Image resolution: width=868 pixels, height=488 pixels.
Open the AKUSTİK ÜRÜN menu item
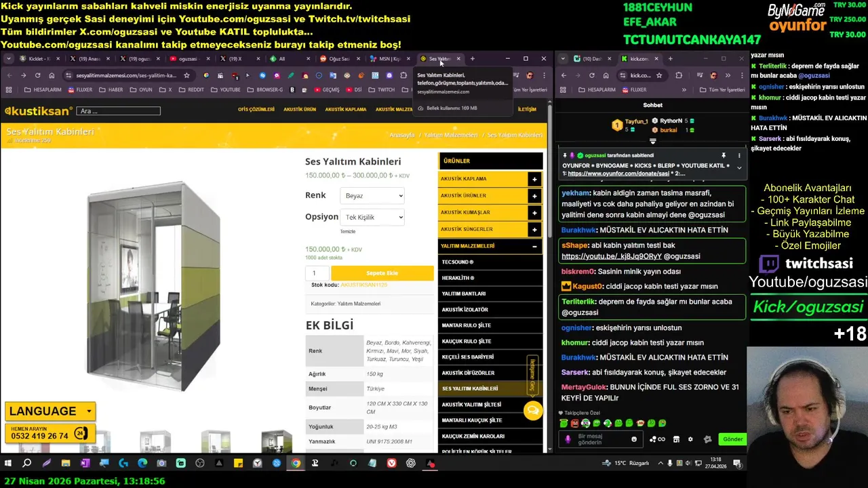(x=300, y=109)
